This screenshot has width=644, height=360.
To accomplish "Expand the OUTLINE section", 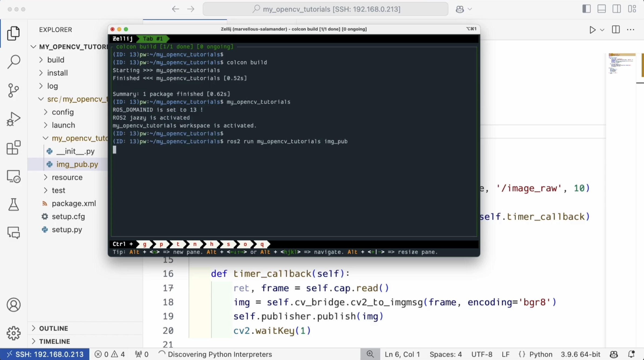I will (53, 328).
